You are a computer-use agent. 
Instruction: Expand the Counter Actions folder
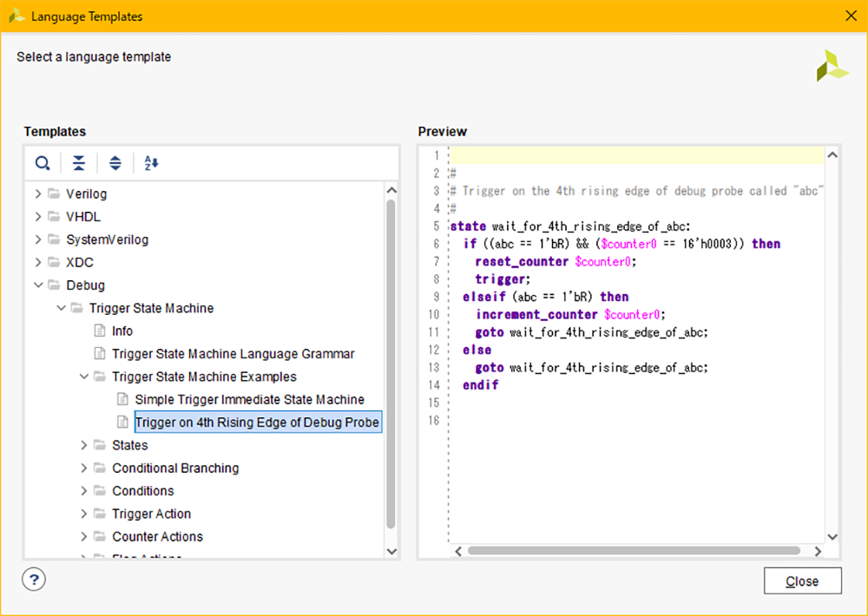pos(83,536)
